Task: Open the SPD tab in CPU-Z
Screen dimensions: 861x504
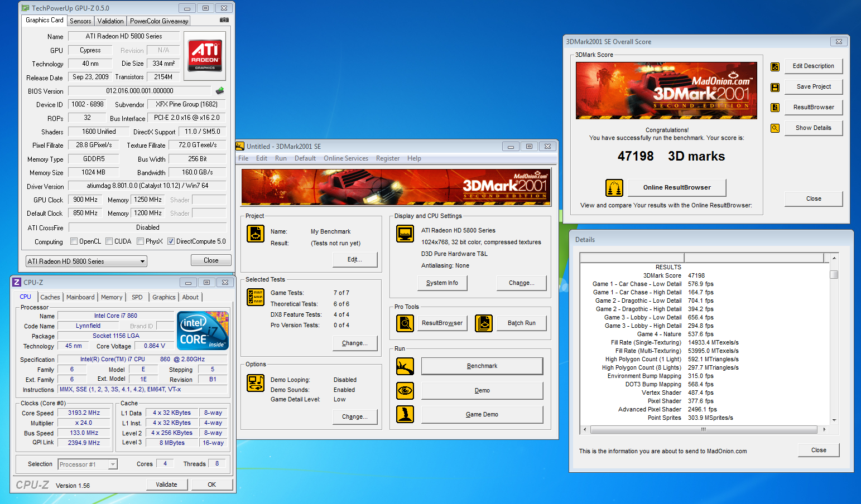Action: (x=137, y=297)
